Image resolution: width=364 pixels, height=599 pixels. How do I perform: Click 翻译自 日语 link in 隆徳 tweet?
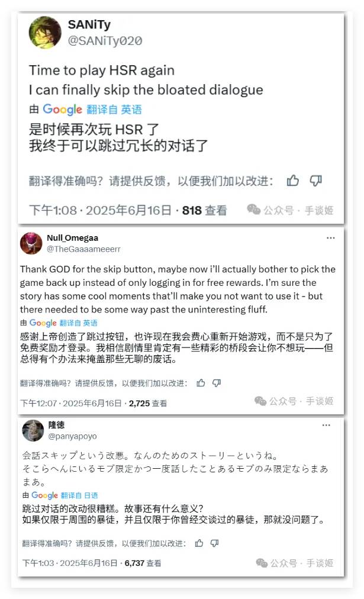79,495
